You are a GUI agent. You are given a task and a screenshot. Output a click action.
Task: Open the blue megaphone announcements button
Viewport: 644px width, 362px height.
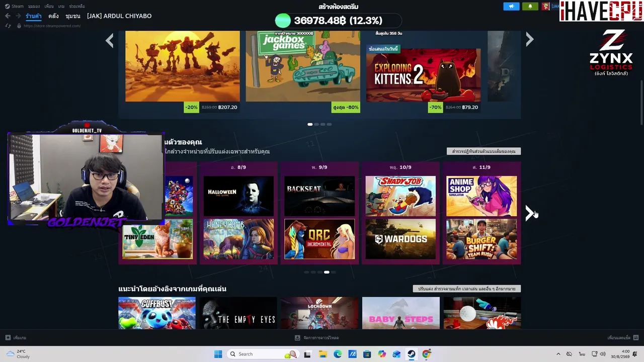511,6
